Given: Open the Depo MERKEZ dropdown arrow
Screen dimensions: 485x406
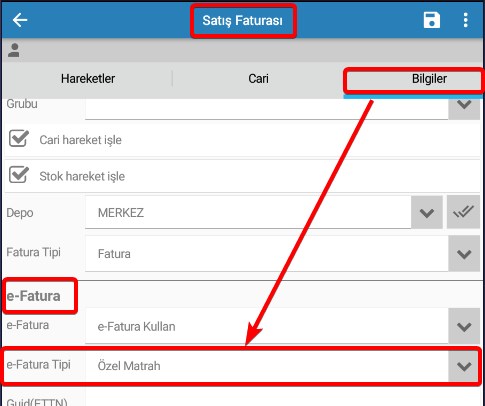Looking at the screenshot, I should 427,212.
